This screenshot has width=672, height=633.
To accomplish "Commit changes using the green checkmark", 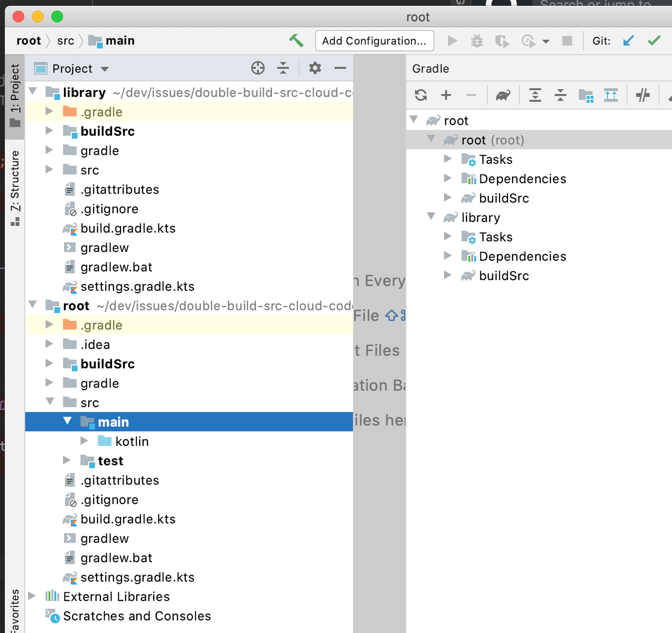I will 655,41.
